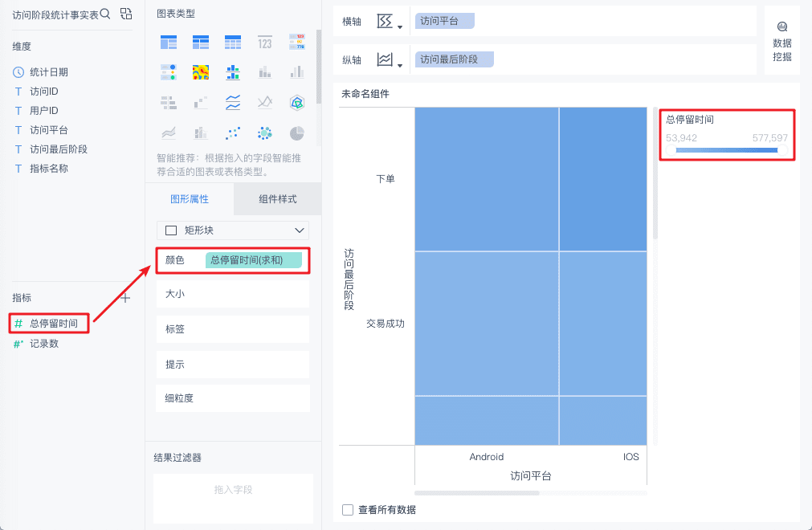Click the IOS 交易成功 rectangle block
This screenshot has height=530, width=812.
point(603,324)
